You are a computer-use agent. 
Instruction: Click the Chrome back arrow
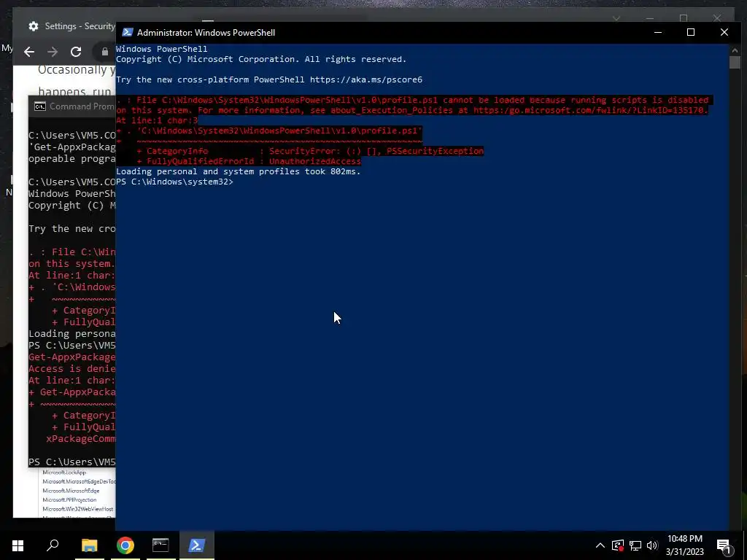coord(29,52)
